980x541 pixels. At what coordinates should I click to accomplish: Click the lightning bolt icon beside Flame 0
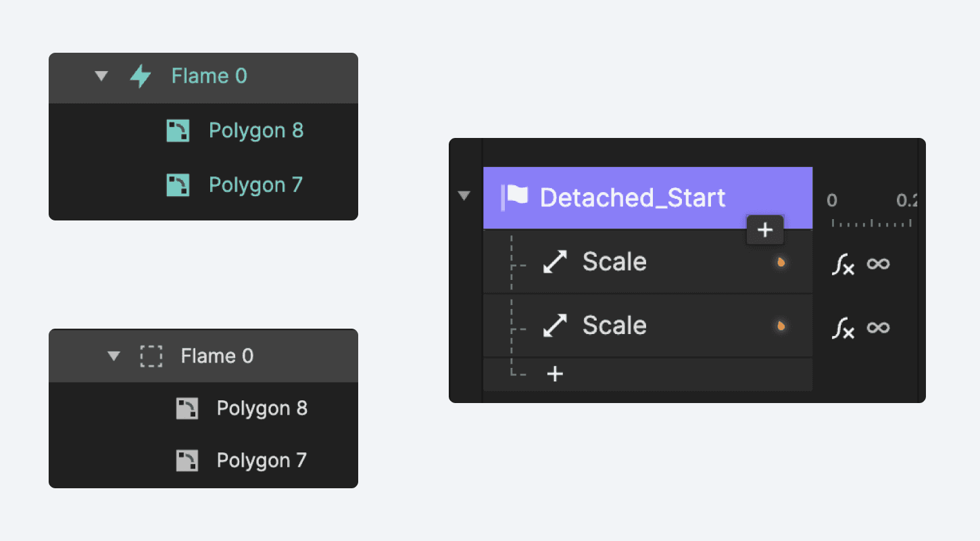tap(140, 76)
